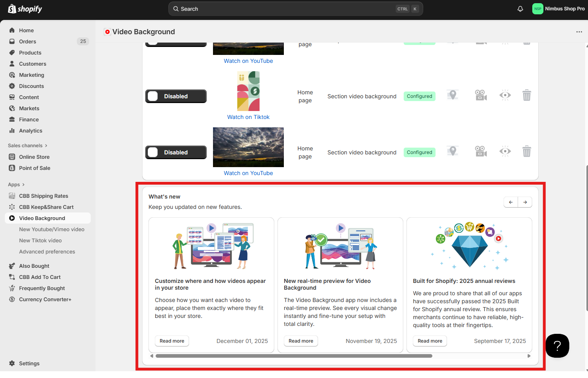Show next What's new cards
The image size is (588, 378).
pyautogui.click(x=525, y=202)
